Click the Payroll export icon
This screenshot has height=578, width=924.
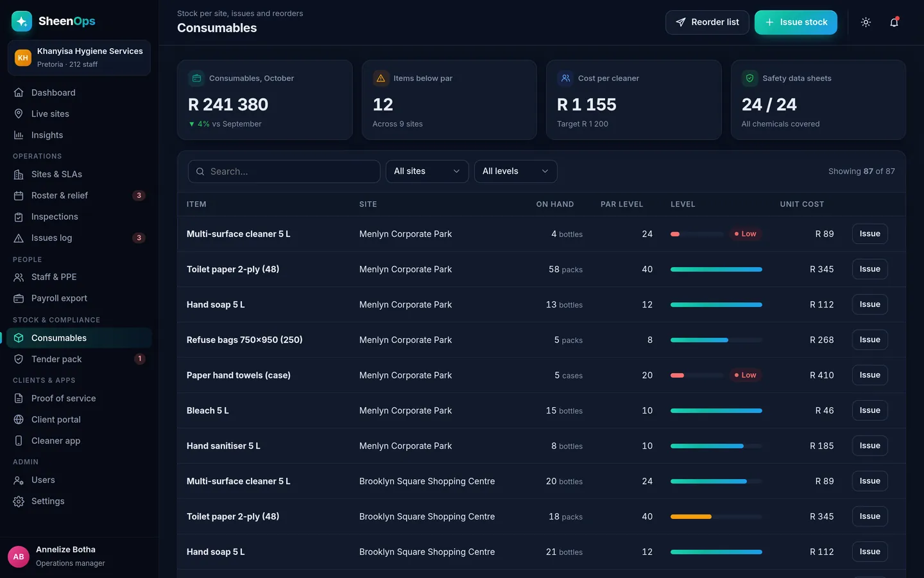[x=19, y=298]
